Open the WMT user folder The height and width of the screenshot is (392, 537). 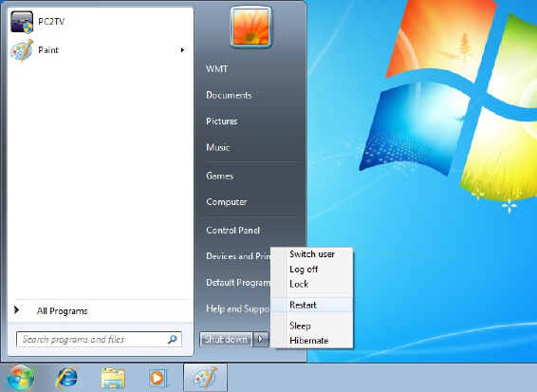216,69
